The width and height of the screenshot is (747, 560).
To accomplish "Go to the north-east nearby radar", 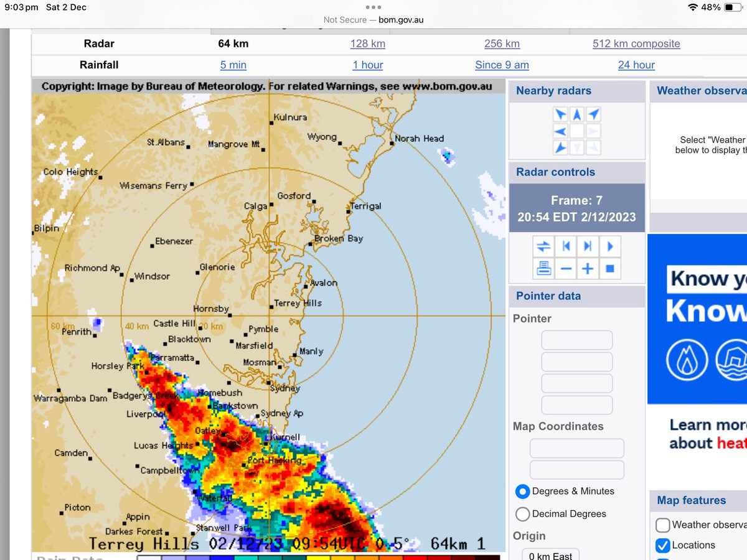I will click(x=593, y=114).
